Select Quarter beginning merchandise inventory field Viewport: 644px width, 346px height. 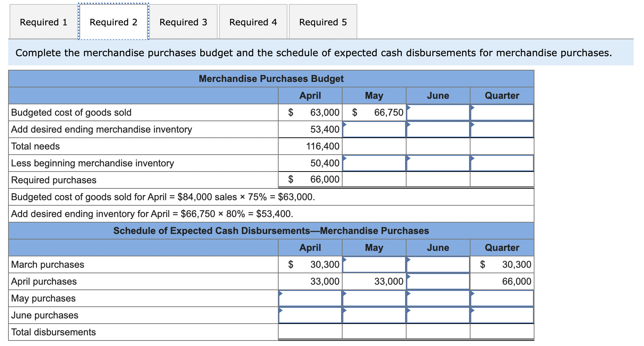pyautogui.click(x=502, y=163)
